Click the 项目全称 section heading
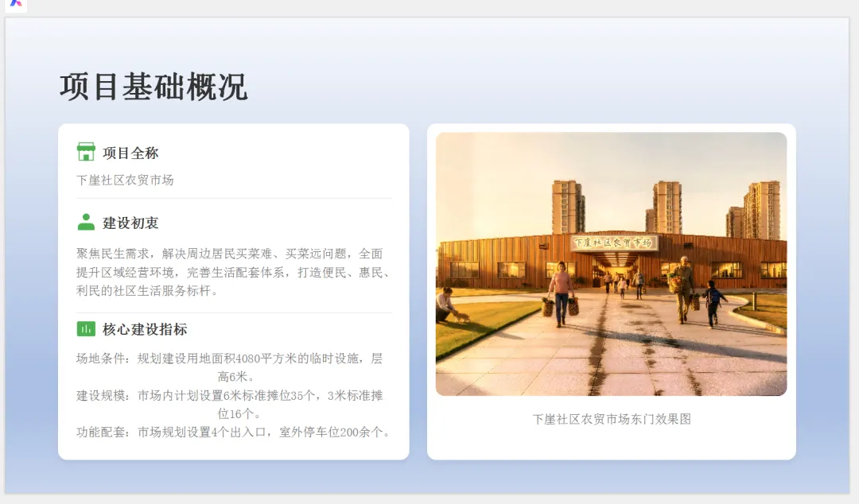859x504 pixels. [130, 153]
